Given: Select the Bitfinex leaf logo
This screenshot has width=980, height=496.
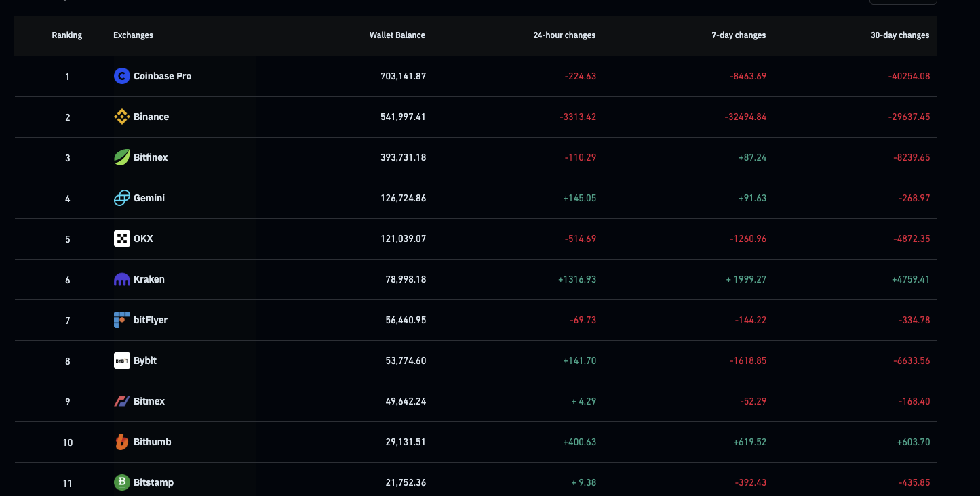Looking at the screenshot, I should pos(121,157).
